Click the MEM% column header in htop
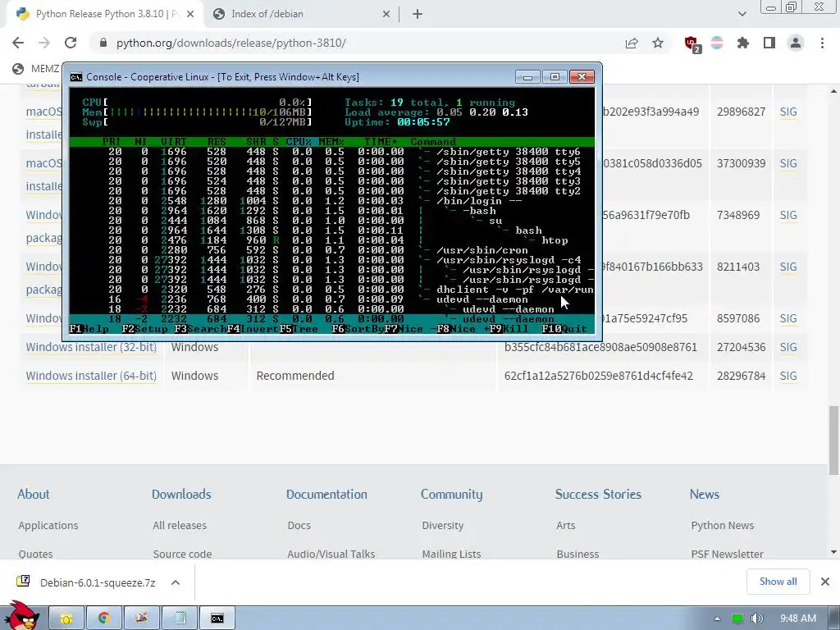This screenshot has width=840, height=630. 331,142
